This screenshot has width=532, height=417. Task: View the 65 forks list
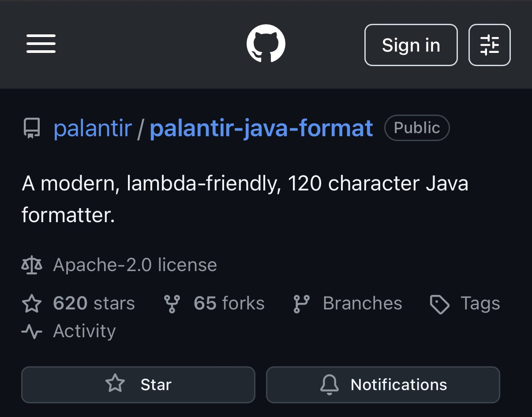pyautogui.click(x=229, y=304)
